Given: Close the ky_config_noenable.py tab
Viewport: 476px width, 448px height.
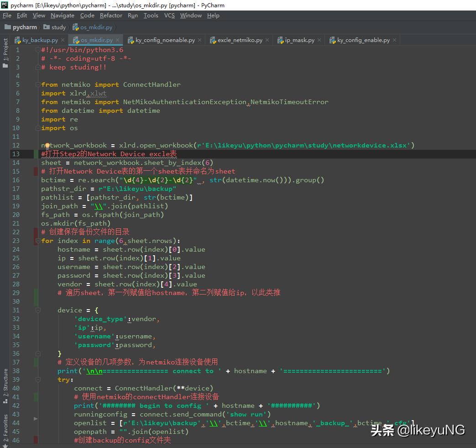Looking at the screenshot, I should point(200,40).
